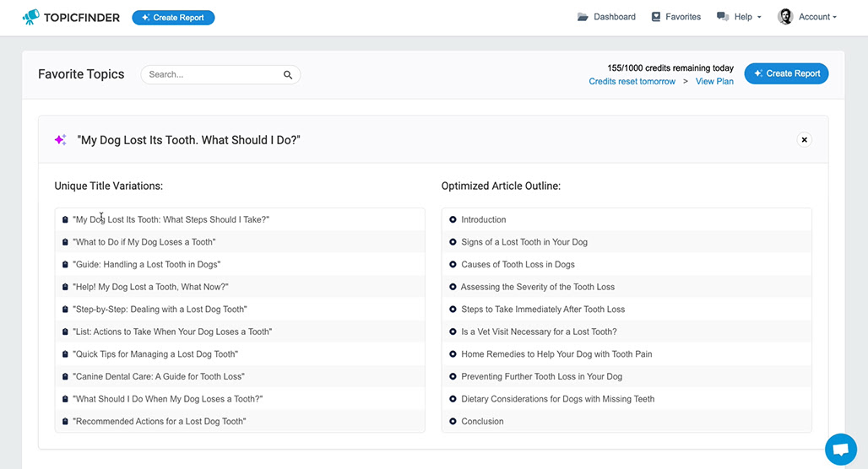
Task: Click the bullet icon beside Home Remedies
Action: coord(453,354)
